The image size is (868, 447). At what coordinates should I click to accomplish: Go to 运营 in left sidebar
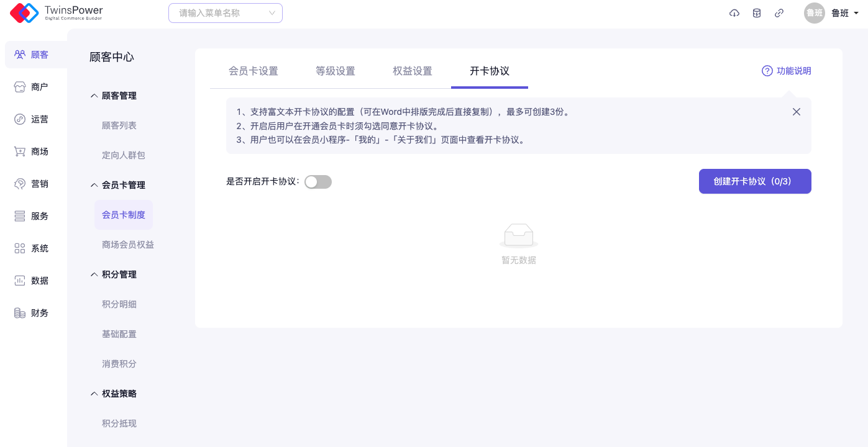tap(32, 119)
